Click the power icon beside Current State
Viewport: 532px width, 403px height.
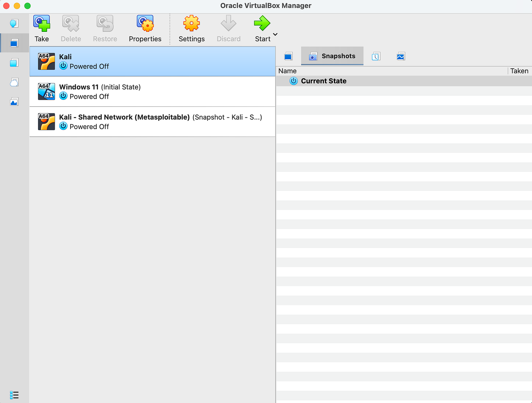(293, 81)
